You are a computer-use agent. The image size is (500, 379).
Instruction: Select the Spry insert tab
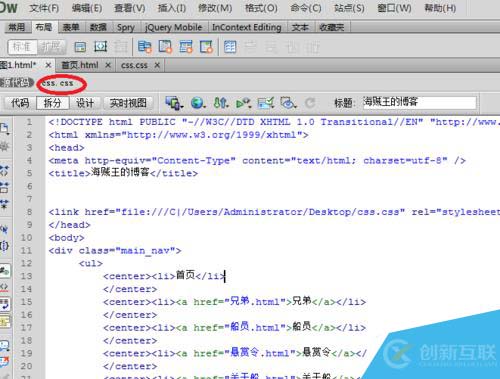point(126,27)
